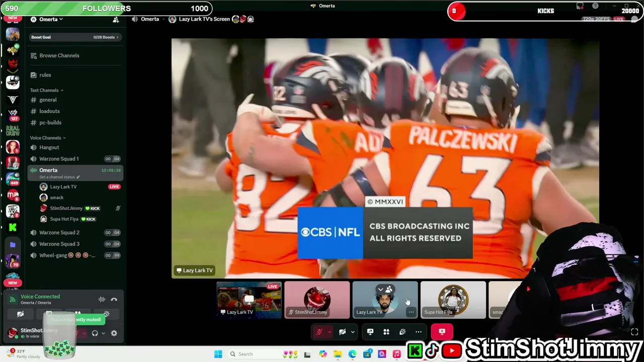
Task: Open green Kick logo server icon
Action: (x=13, y=228)
